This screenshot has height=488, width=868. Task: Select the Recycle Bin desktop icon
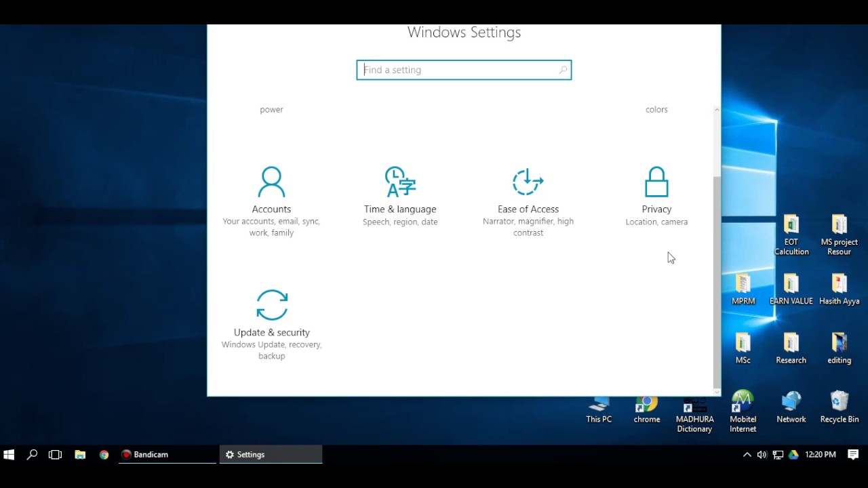point(840,407)
